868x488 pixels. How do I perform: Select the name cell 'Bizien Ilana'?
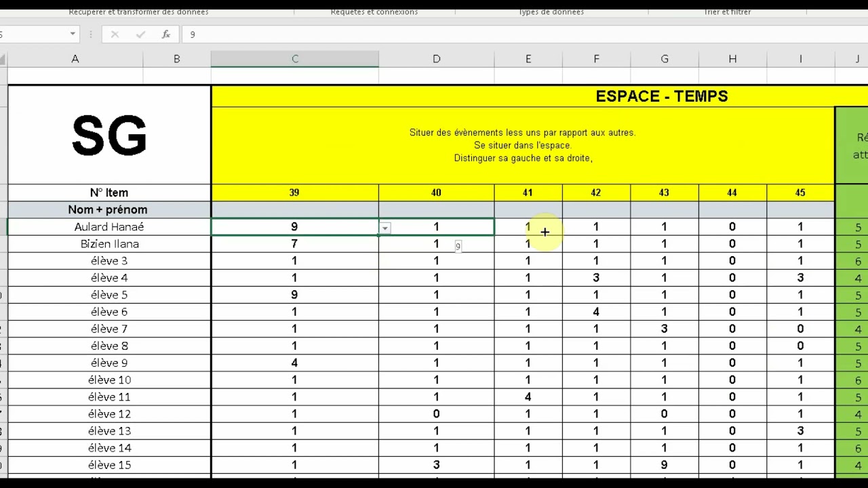[109, 244]
